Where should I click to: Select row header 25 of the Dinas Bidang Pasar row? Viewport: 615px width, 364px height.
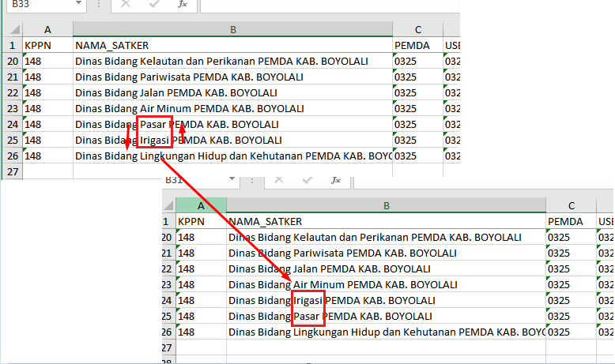pos(165,316)
